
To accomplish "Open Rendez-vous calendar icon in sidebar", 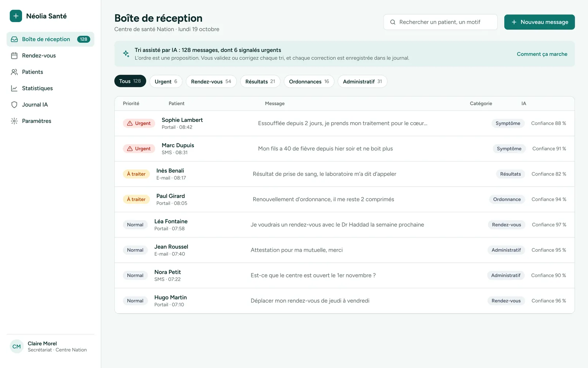I will (x=14, y=56).
